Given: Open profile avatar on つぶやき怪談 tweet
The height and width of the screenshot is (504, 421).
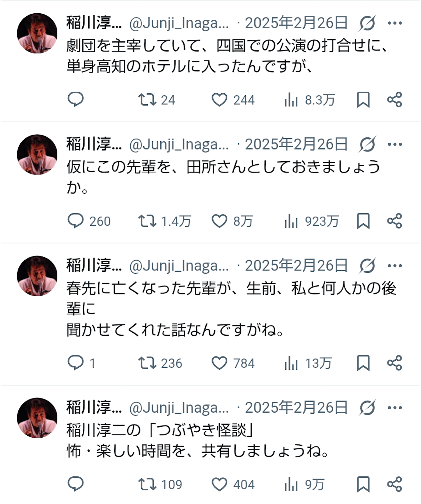Looking at the screenshot, I should tap(37, 418).
